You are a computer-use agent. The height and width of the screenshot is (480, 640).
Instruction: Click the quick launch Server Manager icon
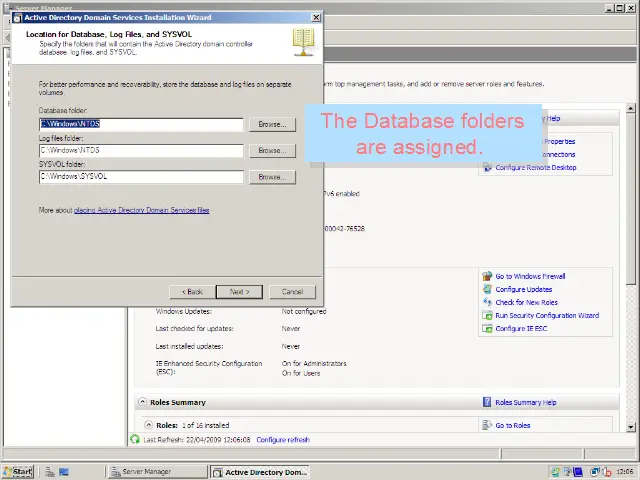[50, 472]
